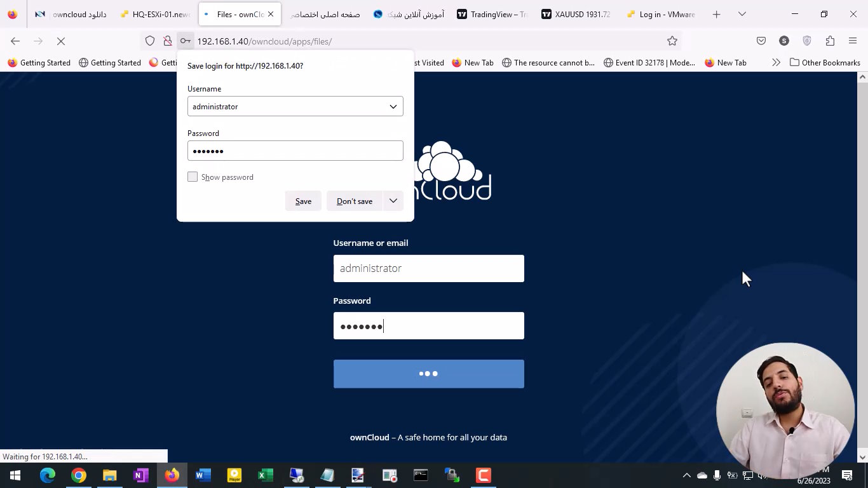Click the page vertical scrollbar
This screenshot has width=868, height=488.
pyautogui.click(x=862, y=267)
